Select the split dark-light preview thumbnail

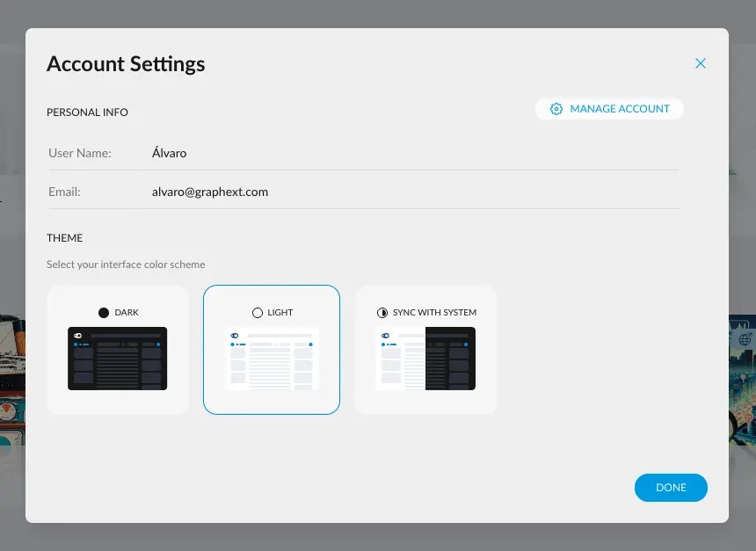pyautogui.click(x=425, y=359)
